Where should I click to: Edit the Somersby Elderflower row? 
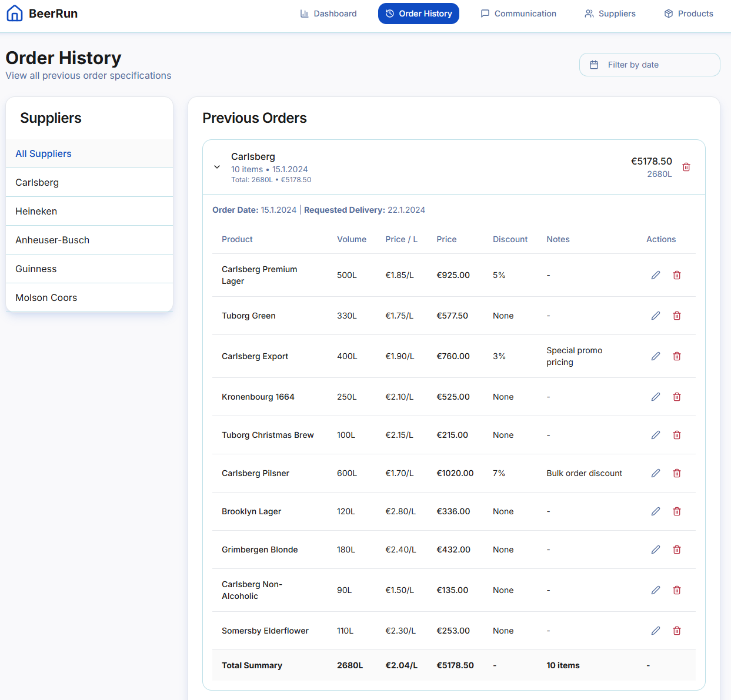(x=655, y=631)
